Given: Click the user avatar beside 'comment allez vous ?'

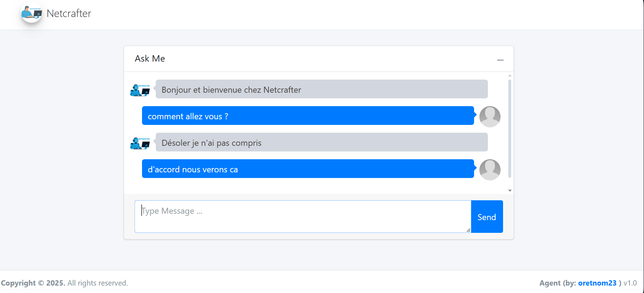Looking at the screenshot, I should click(x=490, y=116).
